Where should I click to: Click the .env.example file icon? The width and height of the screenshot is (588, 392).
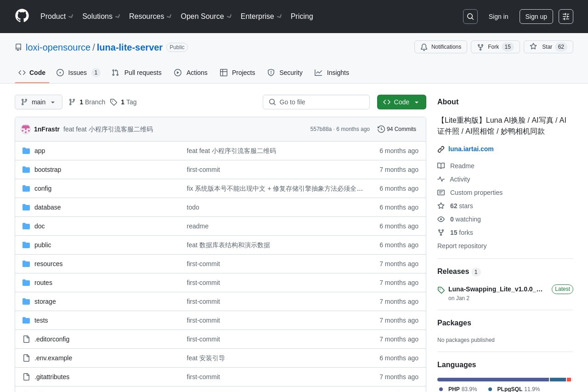[26, 358]
